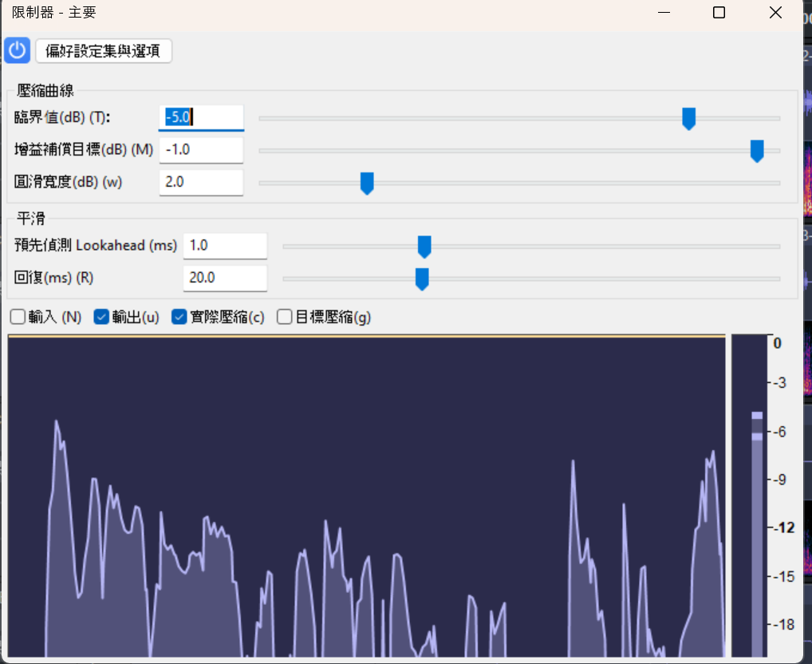812x664 pixels.
Task: Open 偏好設定集與選項 presets menu
Action: point(104,51)
